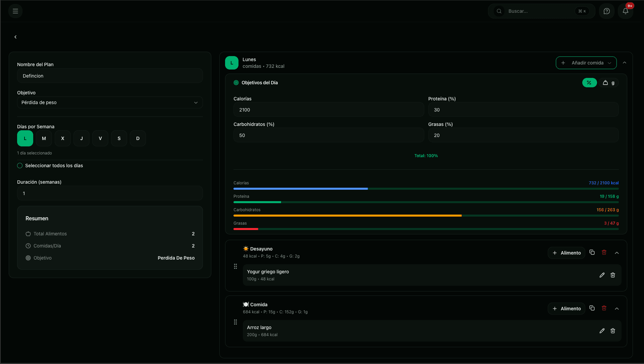Click the help question mark icon
644x364 pixels.
606,11
